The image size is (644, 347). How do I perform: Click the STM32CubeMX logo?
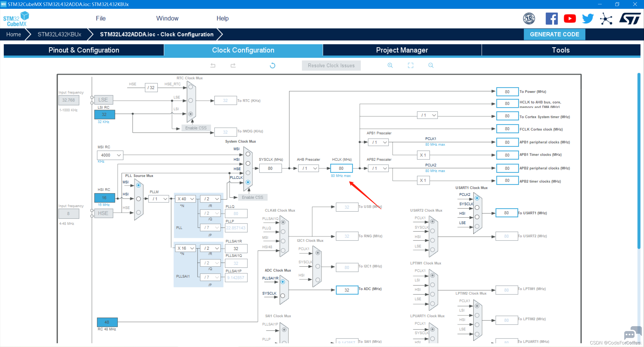click(16, 19)
